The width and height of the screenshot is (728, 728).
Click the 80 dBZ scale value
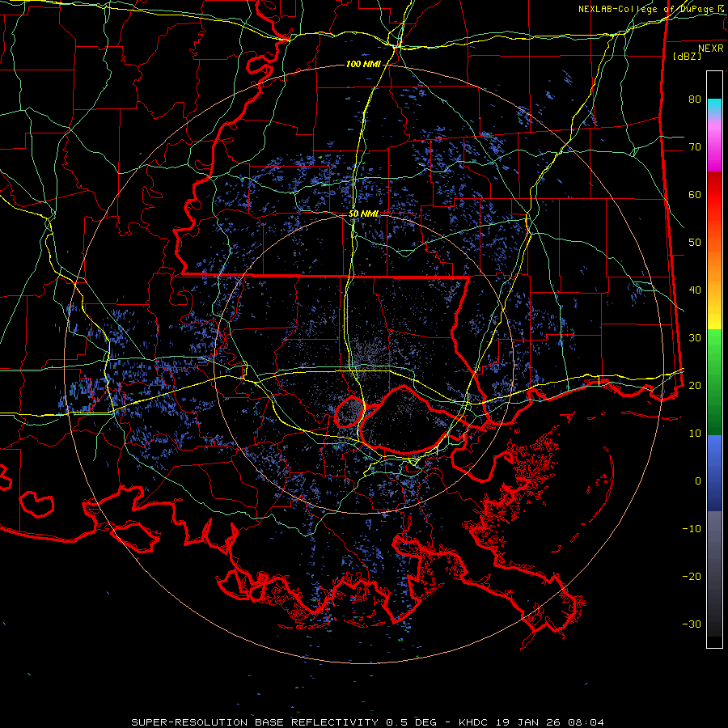point(695,99)
